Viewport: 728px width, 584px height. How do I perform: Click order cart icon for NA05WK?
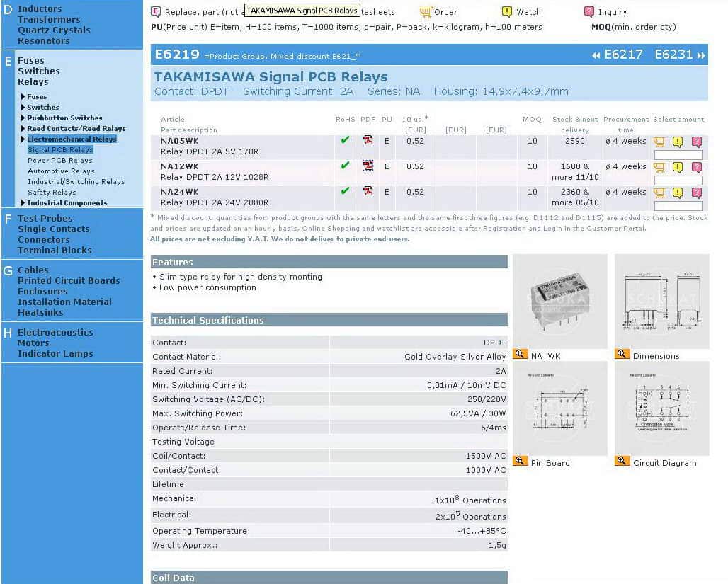(659, 142)
